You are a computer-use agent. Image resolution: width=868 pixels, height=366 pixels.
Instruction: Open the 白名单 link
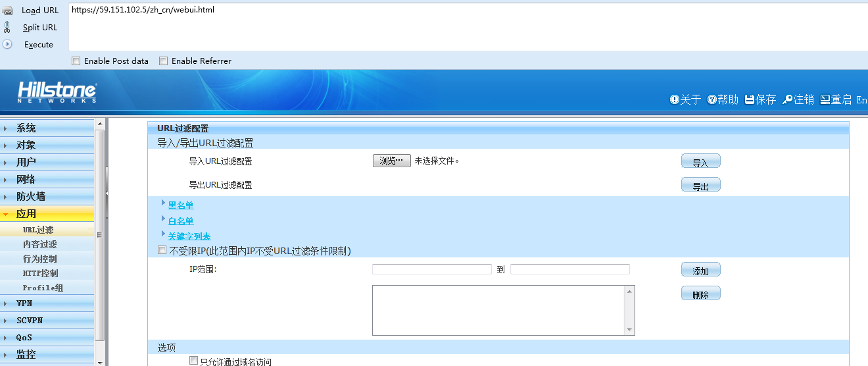pyautogui.click(x=181, y=221)
